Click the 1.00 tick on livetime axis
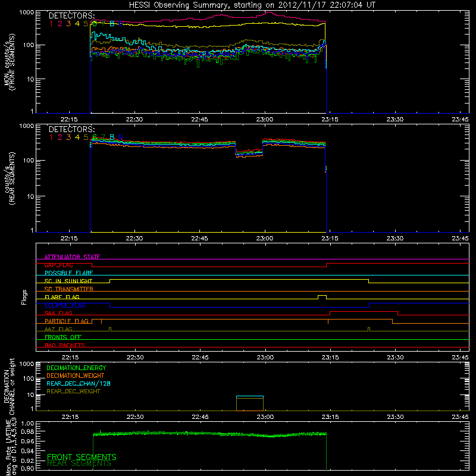 tap(27, 423)
